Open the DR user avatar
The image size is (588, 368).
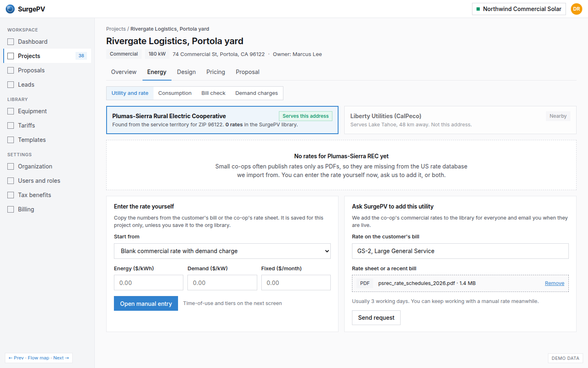coord(577,9)
